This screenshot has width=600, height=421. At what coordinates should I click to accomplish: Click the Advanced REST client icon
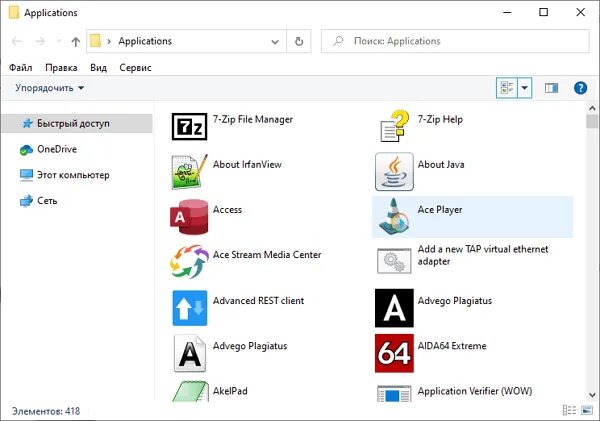click(190, 308)
